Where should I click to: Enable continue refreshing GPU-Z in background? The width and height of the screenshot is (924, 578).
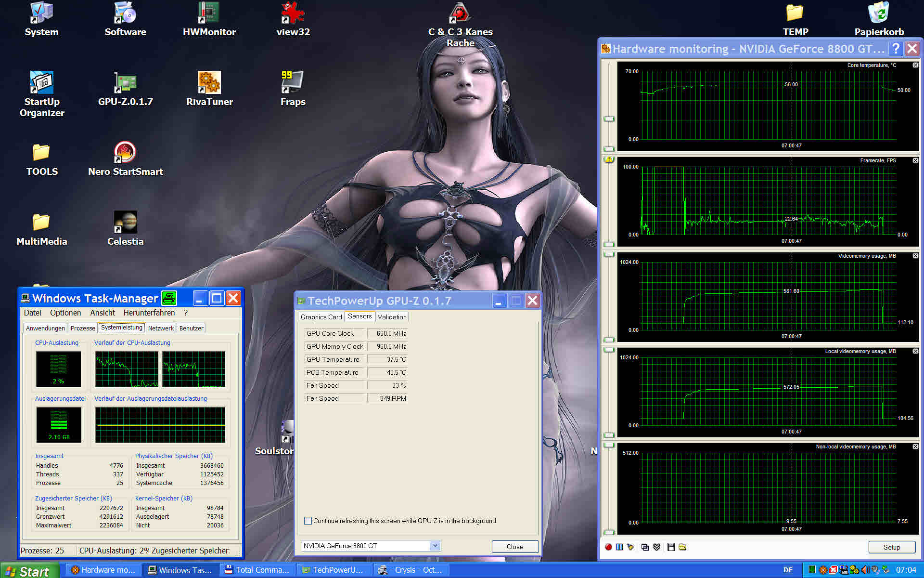[308, 521]
